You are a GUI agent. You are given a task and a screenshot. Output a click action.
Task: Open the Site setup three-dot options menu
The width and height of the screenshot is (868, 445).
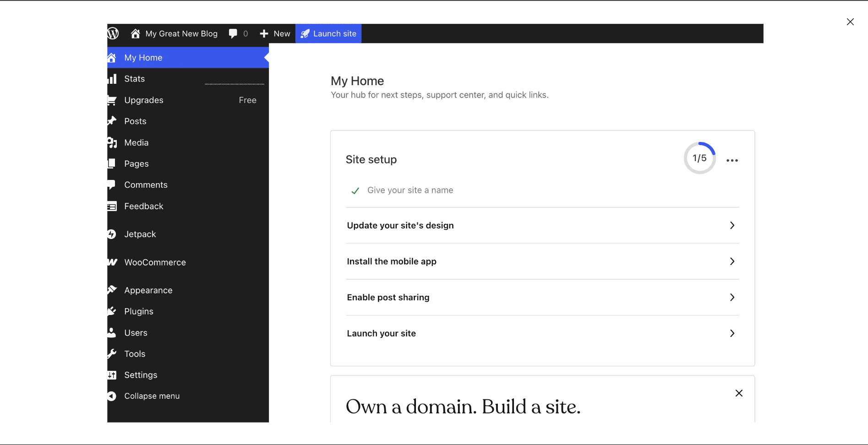point(732,160)
